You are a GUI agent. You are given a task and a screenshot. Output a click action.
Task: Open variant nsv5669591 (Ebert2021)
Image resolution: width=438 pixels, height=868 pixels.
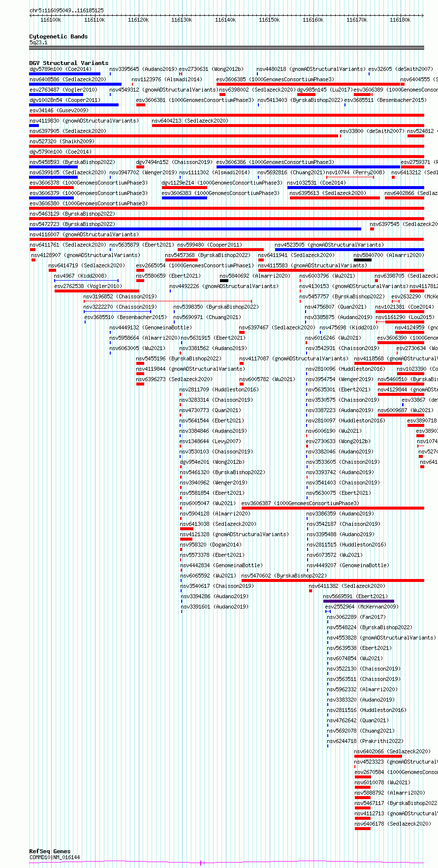[355, 596]
